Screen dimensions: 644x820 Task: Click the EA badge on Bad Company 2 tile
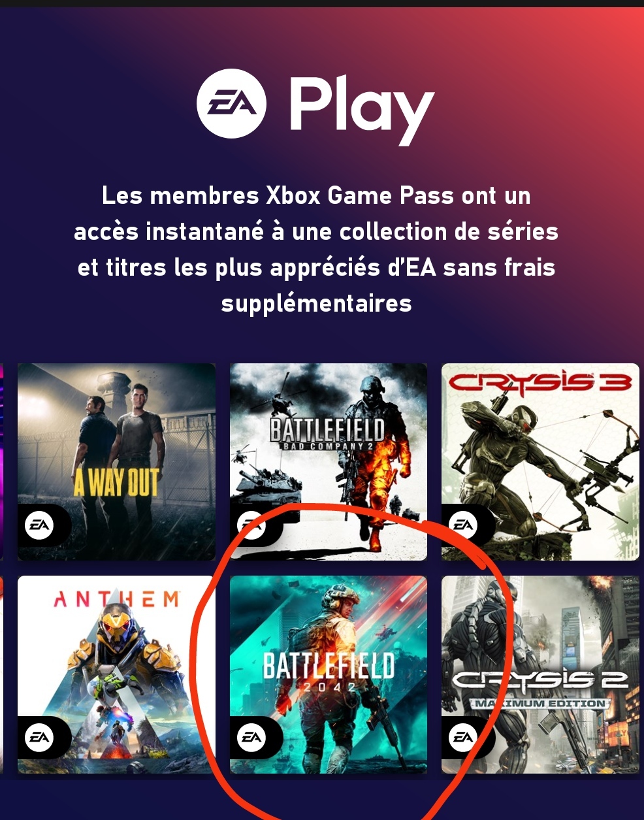251,525
